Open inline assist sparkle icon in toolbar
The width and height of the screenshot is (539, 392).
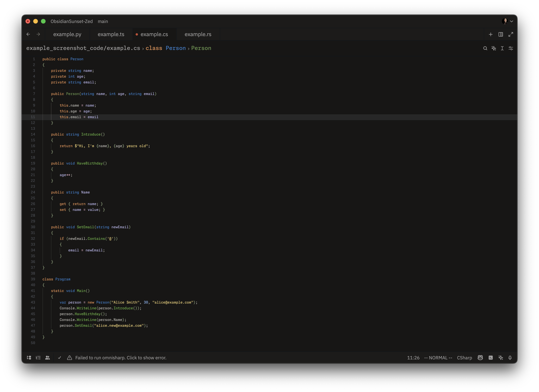coord(494,48)
